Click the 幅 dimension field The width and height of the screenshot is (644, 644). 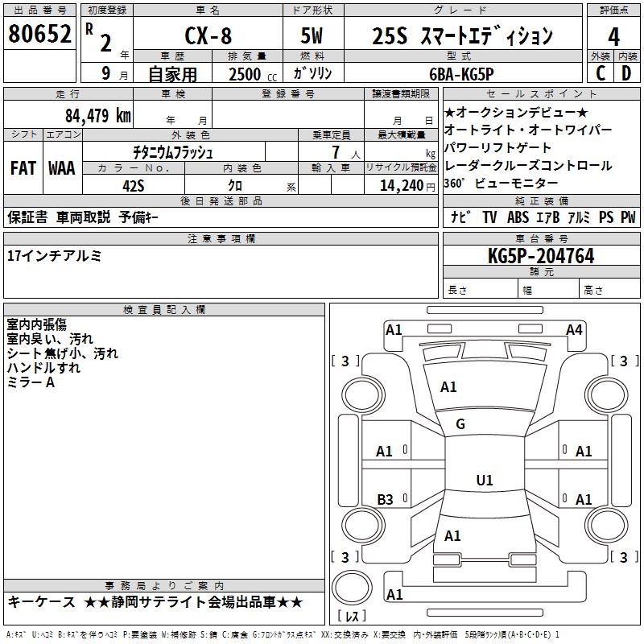tap(549, 288)
